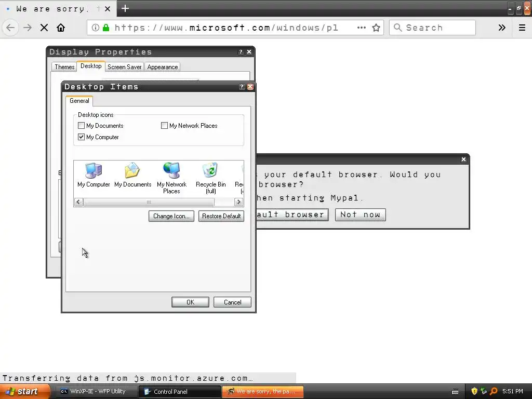Click the security shield tray icon

[x=474, y=392]
